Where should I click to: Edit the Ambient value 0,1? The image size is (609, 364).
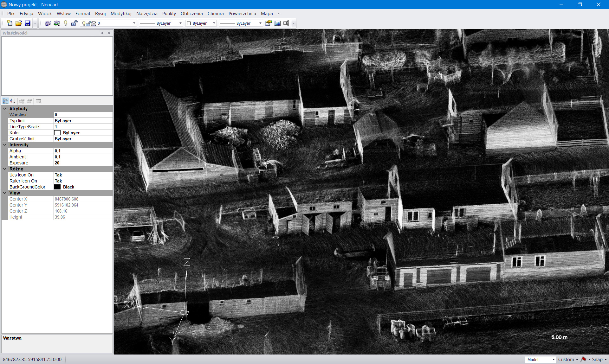coord(83,157)
